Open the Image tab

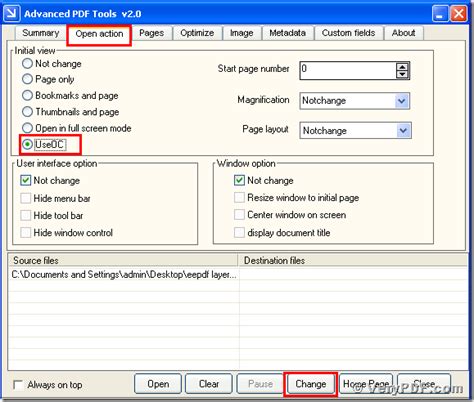point(241,33)
